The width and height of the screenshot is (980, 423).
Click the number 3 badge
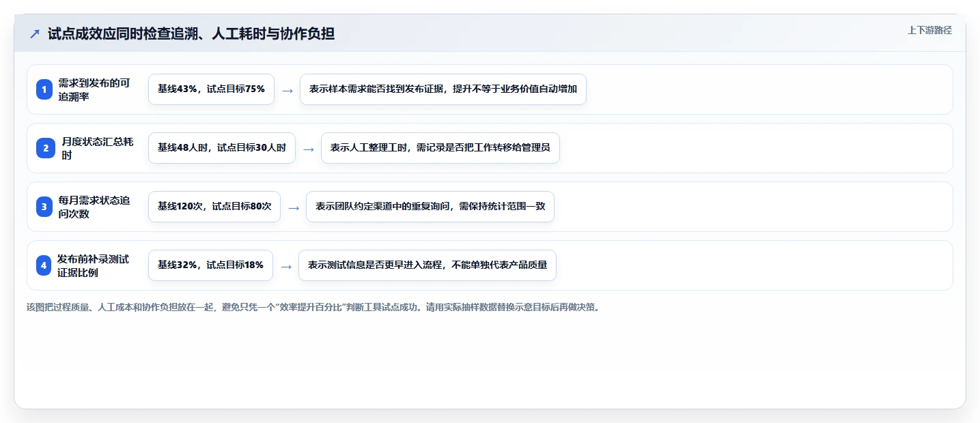(x=44, y=207)
